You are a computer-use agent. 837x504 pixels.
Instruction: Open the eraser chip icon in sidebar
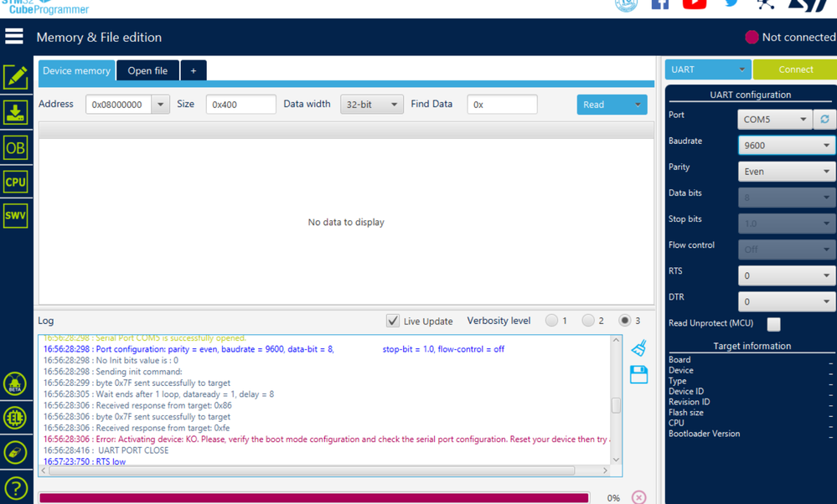[x=15, y=453]
